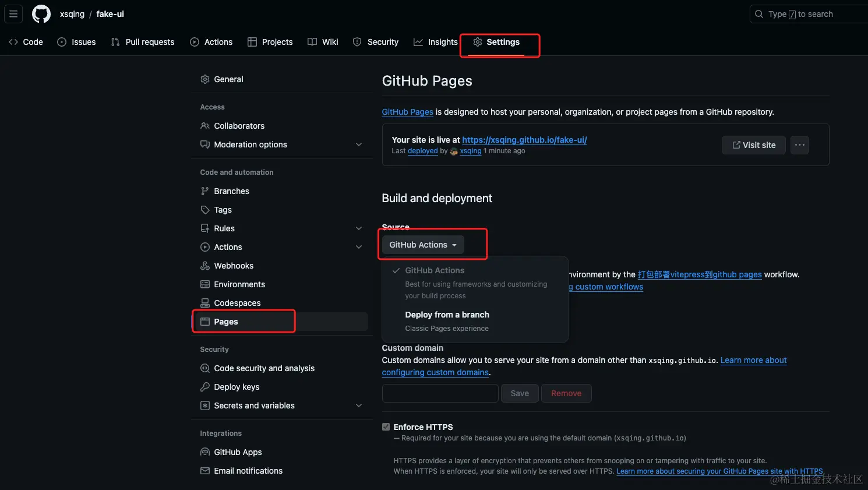Open the top Actions tab
Image resolution: width=868 pixels, height=490 pixels.
point(211,42)
